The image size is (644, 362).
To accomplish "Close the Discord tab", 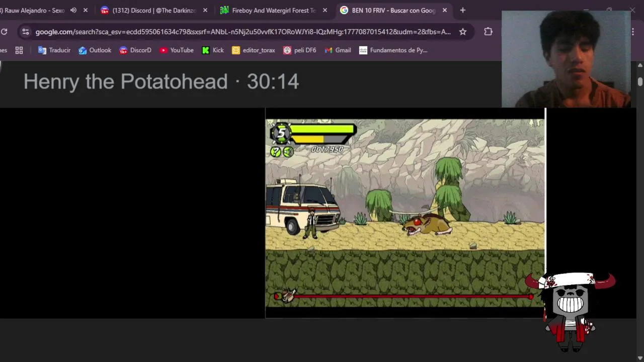I will pos(205,10).
